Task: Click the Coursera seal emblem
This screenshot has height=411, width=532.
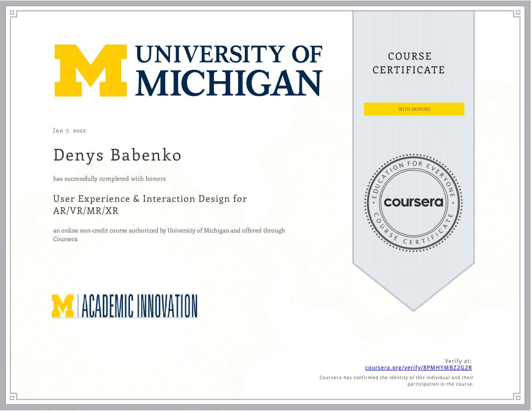Action: (x=414, y=202)
